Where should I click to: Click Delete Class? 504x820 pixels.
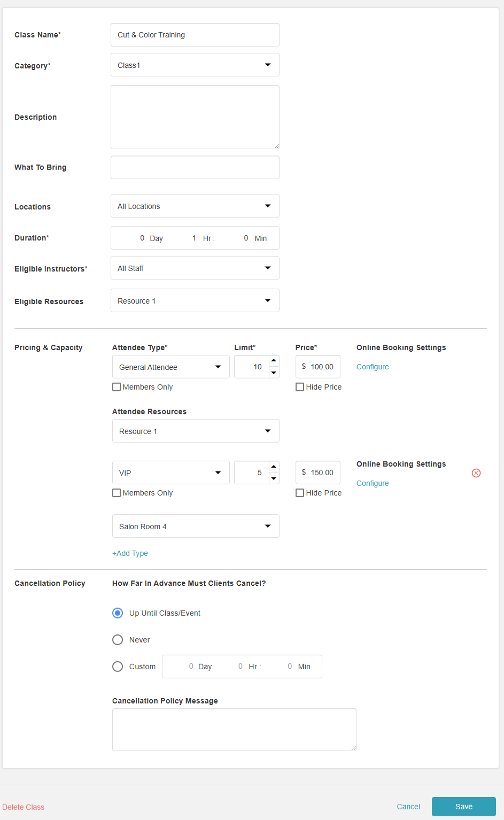pyautogui.click(x=24, y=807)
